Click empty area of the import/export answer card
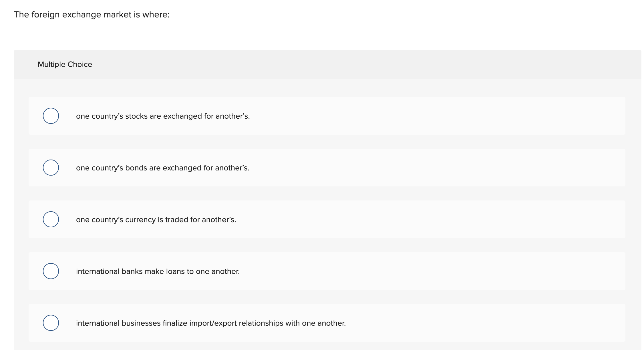Viewport: 644px width, 350px height. [486, 323]
